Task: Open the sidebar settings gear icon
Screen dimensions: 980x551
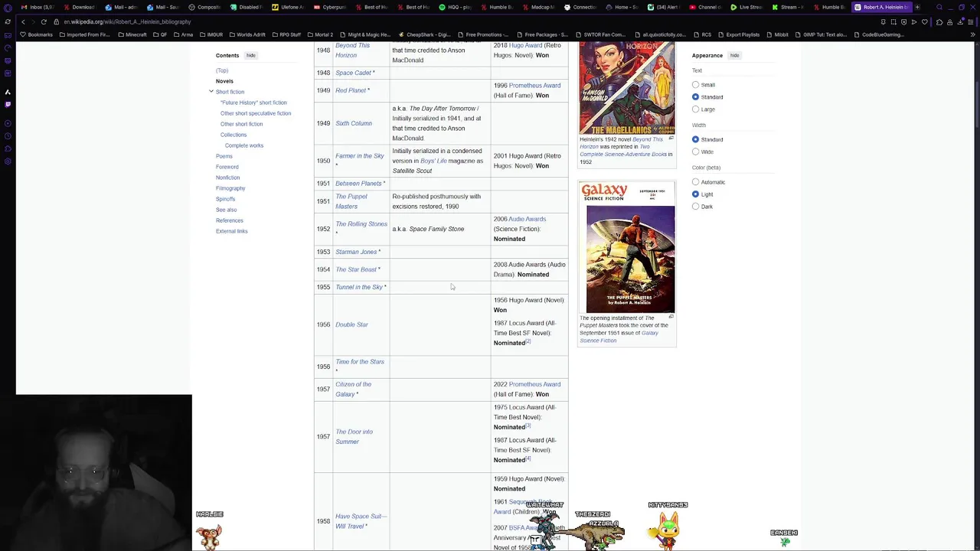Action: tap(8, 161)
